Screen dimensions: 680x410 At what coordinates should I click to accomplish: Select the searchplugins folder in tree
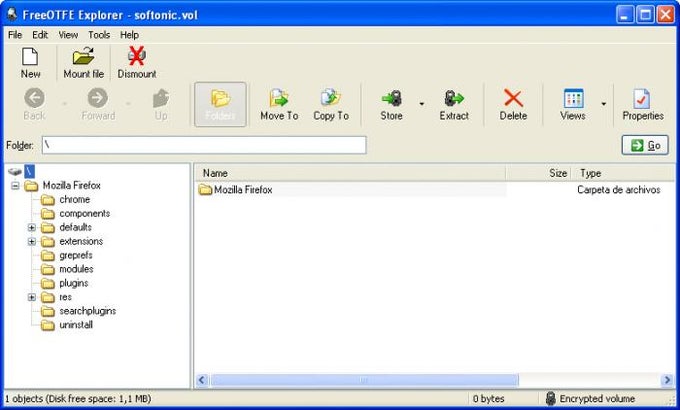pyautogui.click(x=88, y=311)
